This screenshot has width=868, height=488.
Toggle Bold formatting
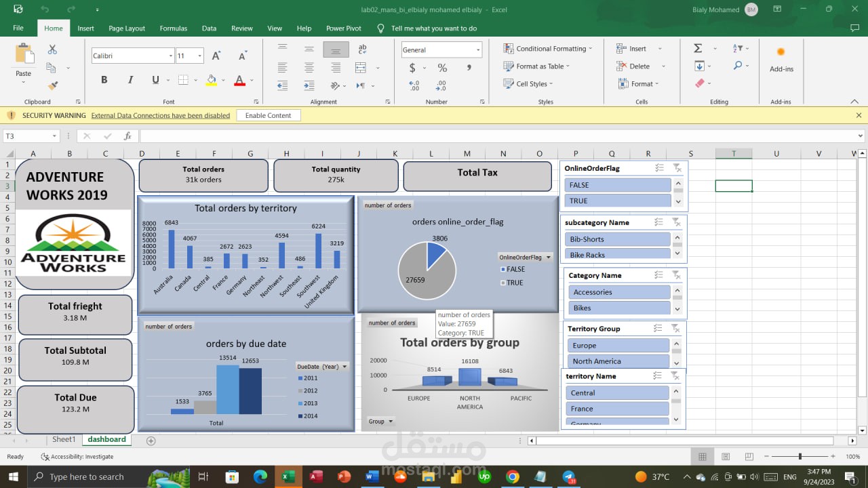point(104,80)
